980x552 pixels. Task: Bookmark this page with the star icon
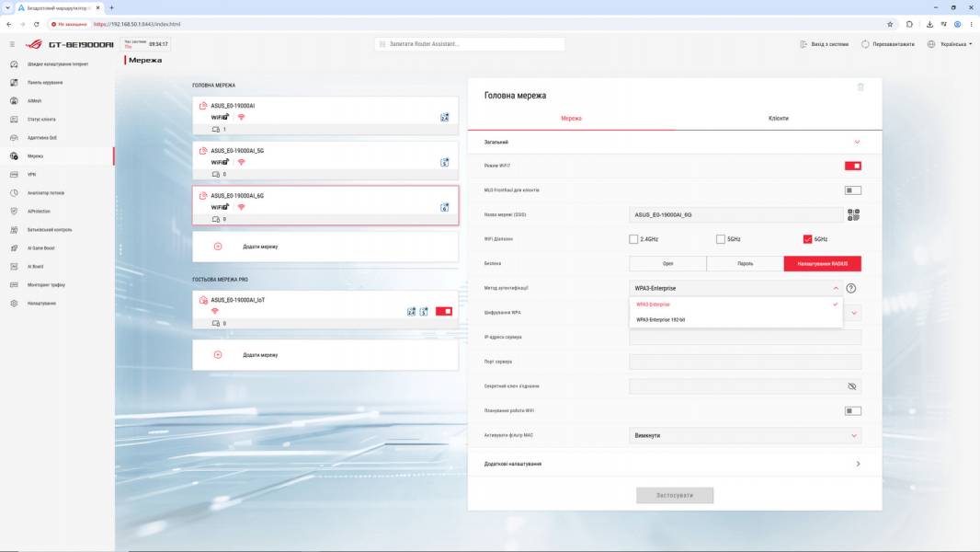pos(890,25)
